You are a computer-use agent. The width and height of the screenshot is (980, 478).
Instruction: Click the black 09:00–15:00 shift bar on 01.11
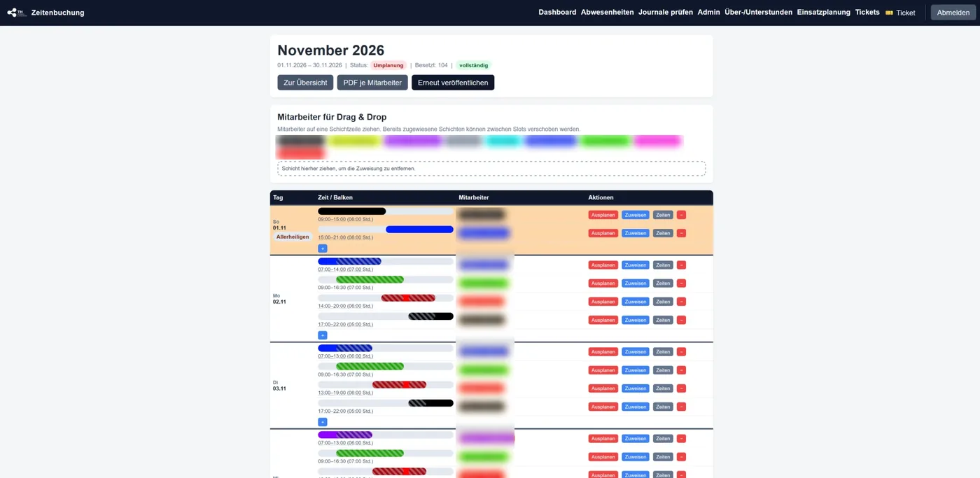[x=351, y=211]
